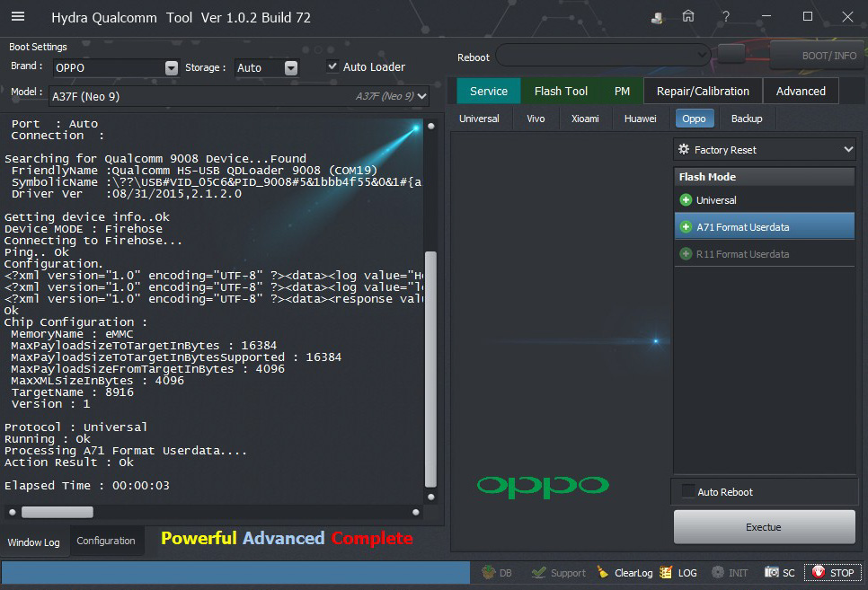Click the "MaxXMLSizeInBytes : 4096" log line
The height and width of the screenshot is (590, 868).
click(x=97, y=380)
